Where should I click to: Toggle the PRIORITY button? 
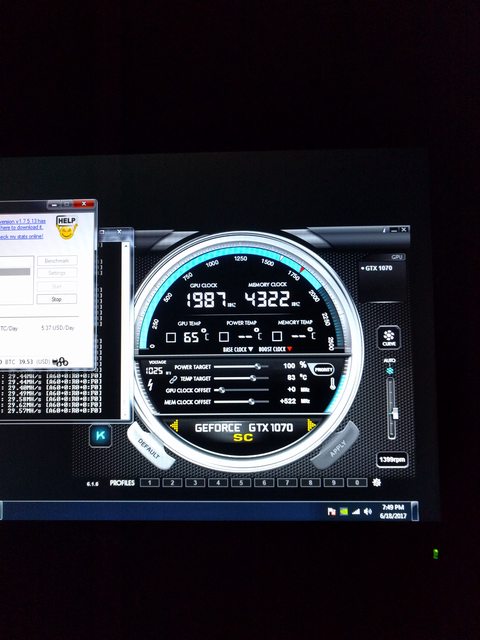(323, 370)
